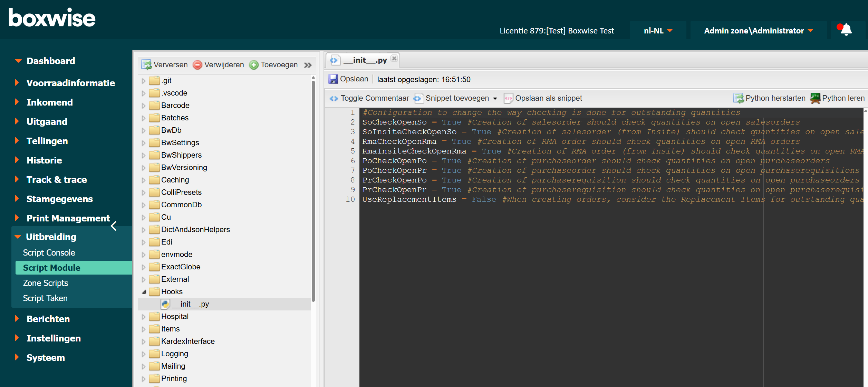868x387 pixels.
Task: Expand the Voorraadinformatie menu
Action: (70, 83)
